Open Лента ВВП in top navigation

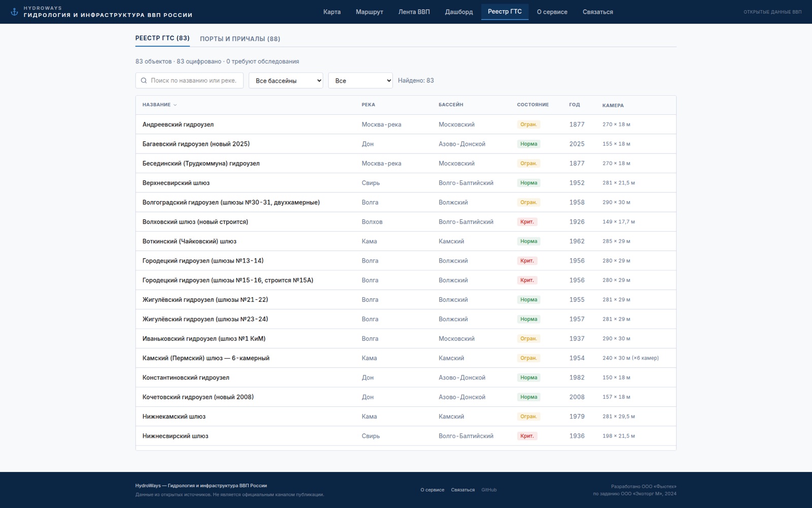tap(414, 12)
